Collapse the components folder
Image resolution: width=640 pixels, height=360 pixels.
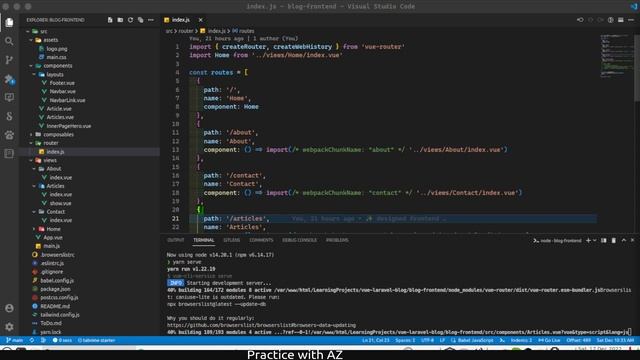(x=58, y=66)
